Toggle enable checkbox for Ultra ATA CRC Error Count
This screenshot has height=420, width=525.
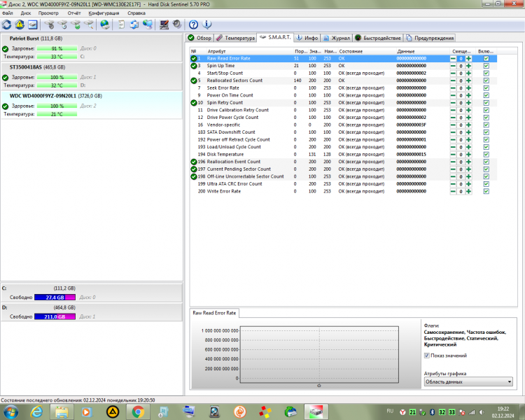point(486,184)
